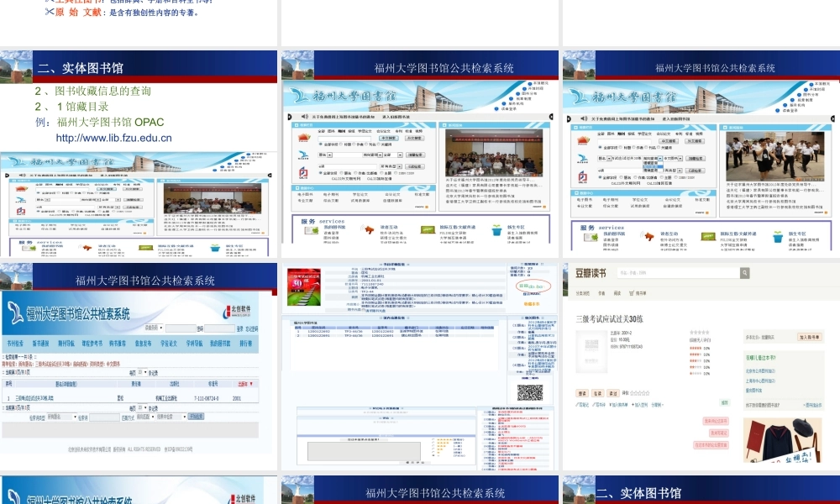840x504 pixels.
Task: Click the 加入购书单 button
Action: point(809,337)
